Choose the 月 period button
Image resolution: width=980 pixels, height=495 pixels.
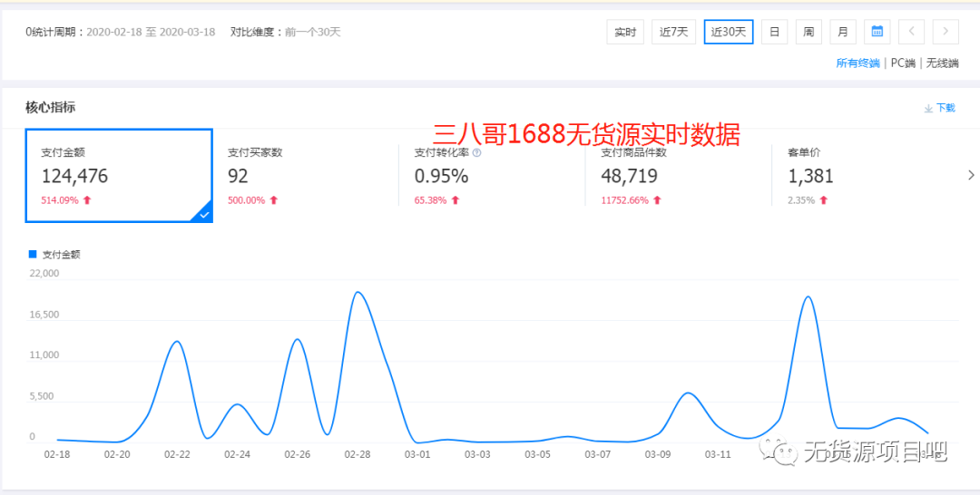pyautogui.click(x=843, y=32)
